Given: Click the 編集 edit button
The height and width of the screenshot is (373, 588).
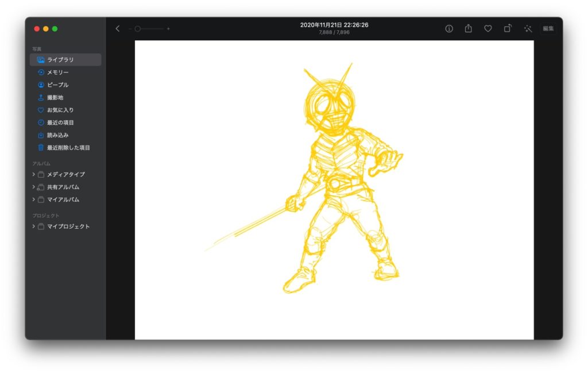Looking at the screenshot, I should (x=548, y=29).
